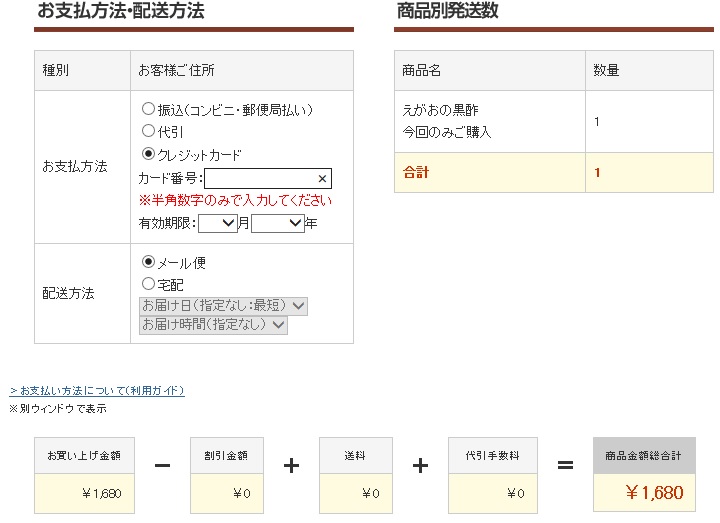
Task: Open the お支払い方法について(利用ガイド) link
Action: 97,391
